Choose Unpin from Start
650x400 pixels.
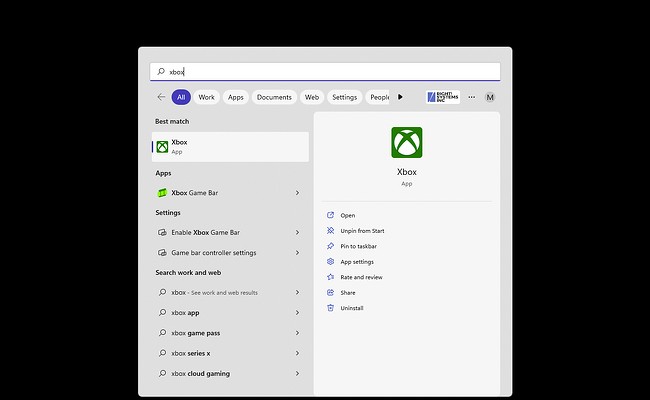tap(362, 231)
